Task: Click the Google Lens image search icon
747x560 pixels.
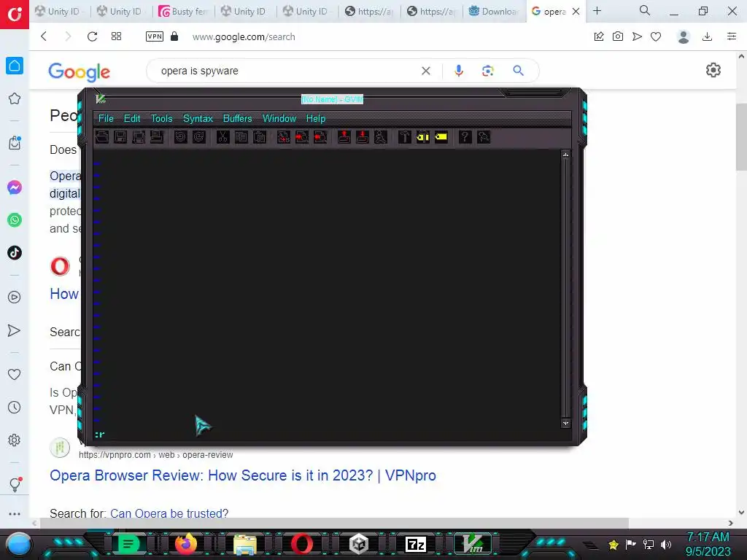Action: pos(488,71)
